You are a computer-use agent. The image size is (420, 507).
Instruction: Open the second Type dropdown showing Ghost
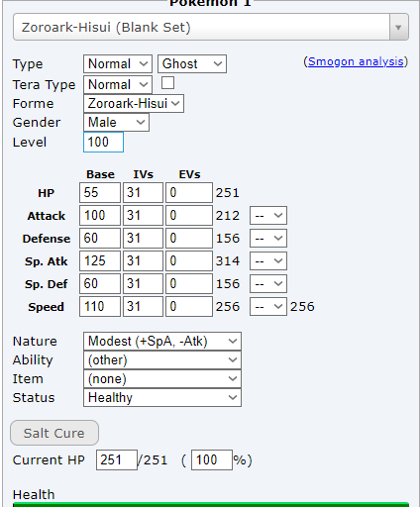[x=192, y=63]
